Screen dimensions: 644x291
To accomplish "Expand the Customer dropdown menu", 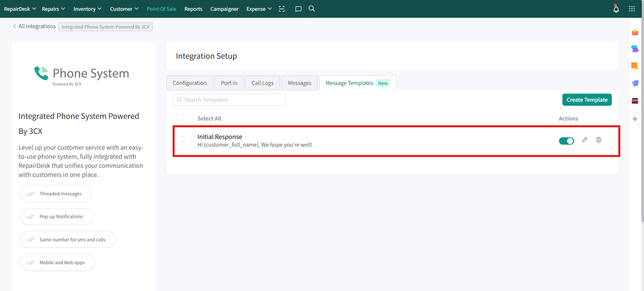I will 124,9.
